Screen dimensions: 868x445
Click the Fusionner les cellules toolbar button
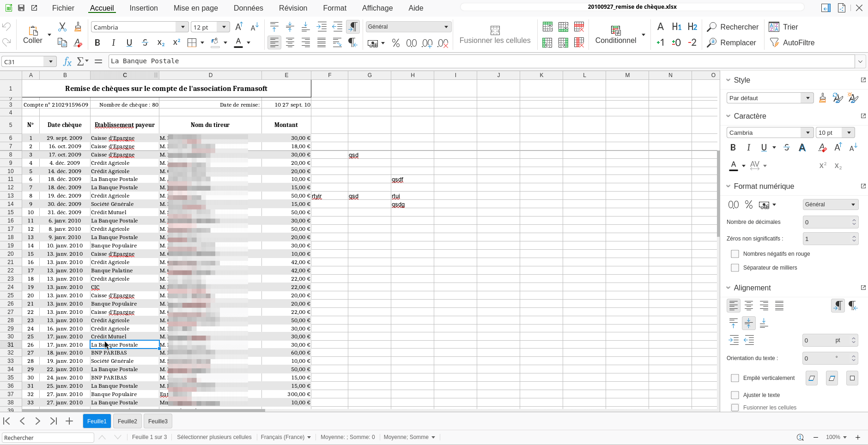click(495, 35)
